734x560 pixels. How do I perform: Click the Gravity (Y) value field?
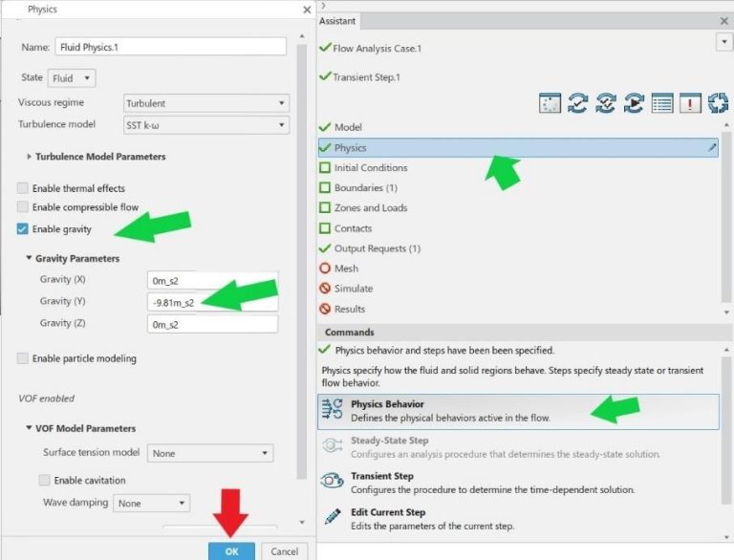(x=212, y=303)
